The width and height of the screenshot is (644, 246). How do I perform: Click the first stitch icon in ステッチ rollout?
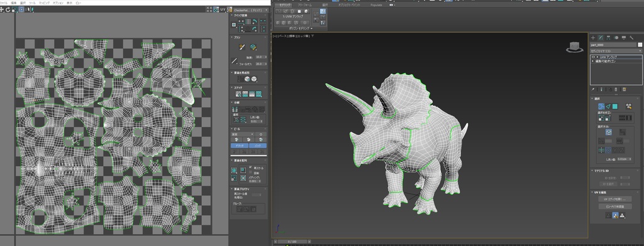click(x=238, y=94)
